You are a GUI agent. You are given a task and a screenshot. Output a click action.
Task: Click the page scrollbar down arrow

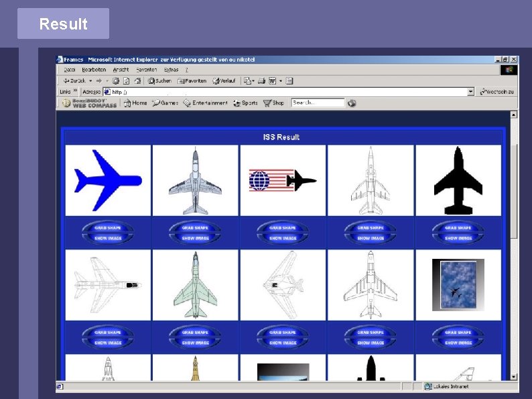(x=514, y=377)
